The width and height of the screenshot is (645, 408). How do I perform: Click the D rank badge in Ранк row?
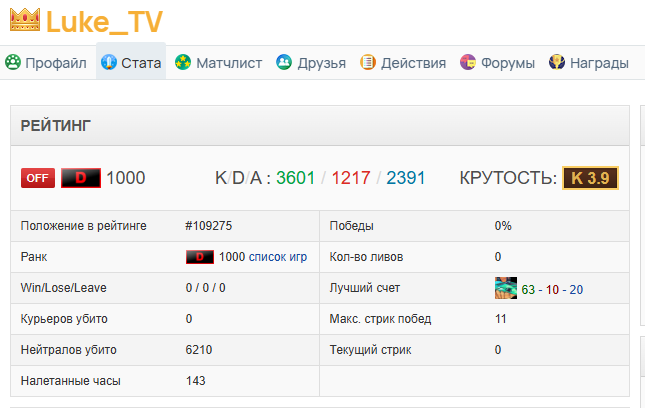[x=200, y=257]
